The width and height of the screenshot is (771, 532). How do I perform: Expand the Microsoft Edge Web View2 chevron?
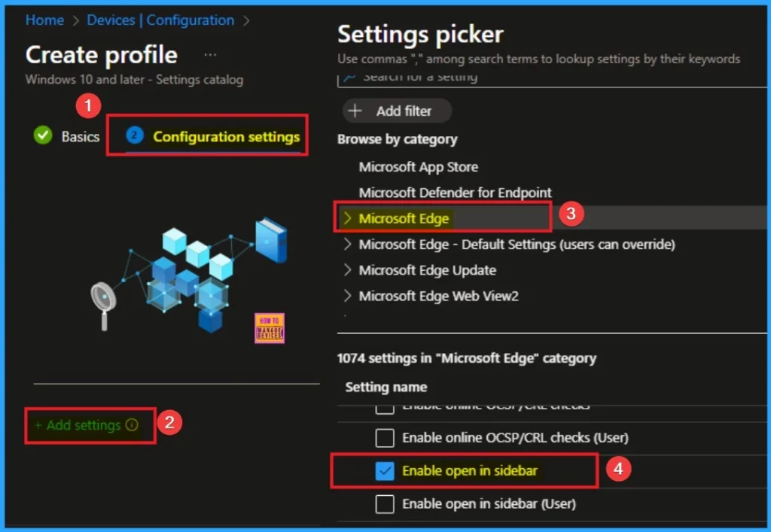tap(347, 296)
